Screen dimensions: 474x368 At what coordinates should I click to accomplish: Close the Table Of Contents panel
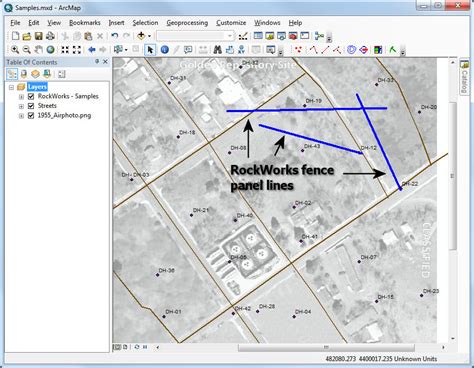coord(105,62)
